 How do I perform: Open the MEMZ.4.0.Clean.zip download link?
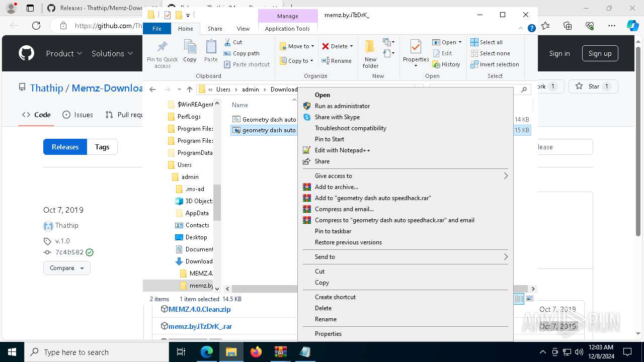tap(200, 309)
